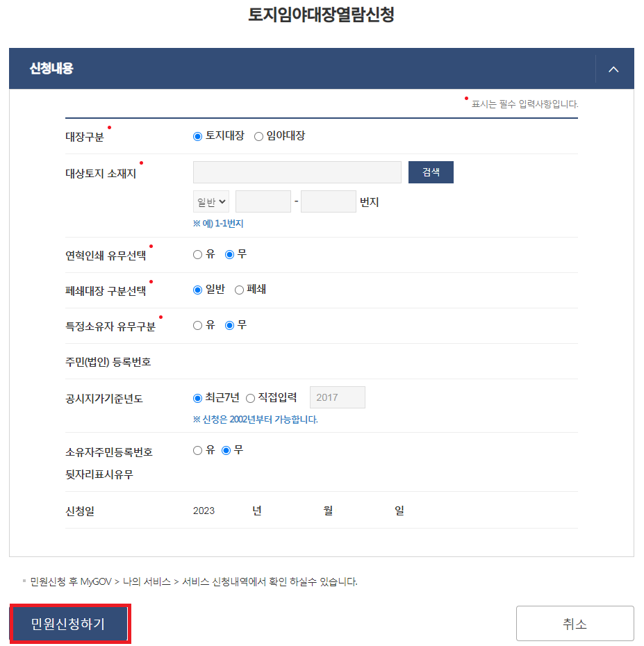
Task: Click the 신청내용 section header title
Action: pos(51,68)
